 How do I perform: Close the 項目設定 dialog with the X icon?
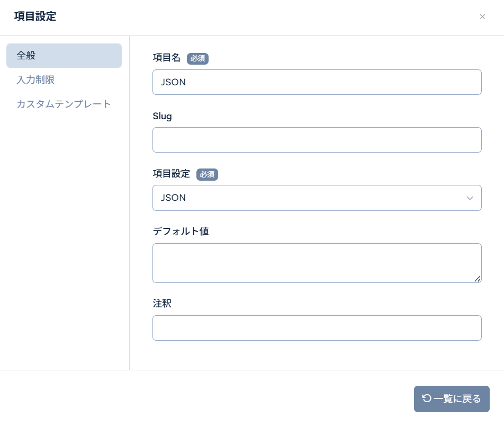click(482, 17)
